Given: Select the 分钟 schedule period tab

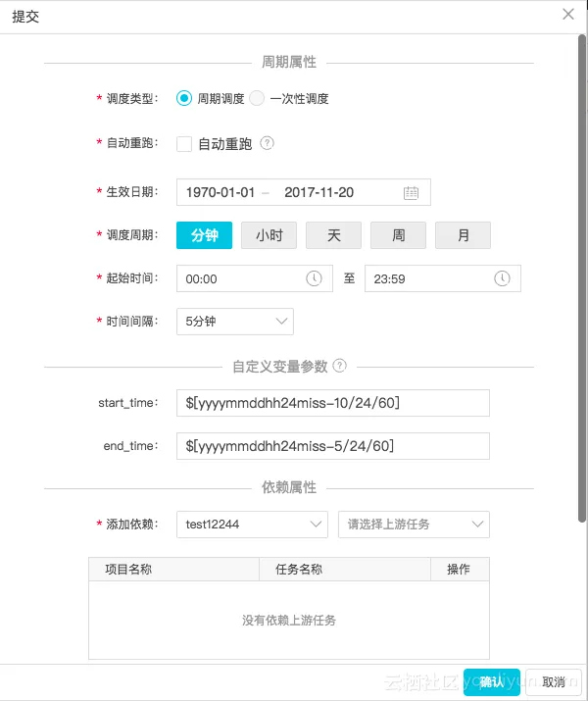Looking at the screenshot, I should 204,235.
